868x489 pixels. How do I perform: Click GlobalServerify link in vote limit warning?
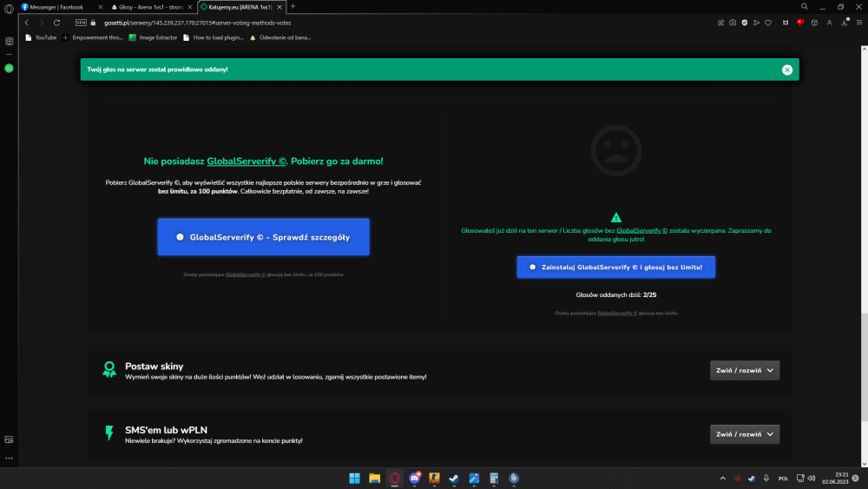(x=642, y=230)
